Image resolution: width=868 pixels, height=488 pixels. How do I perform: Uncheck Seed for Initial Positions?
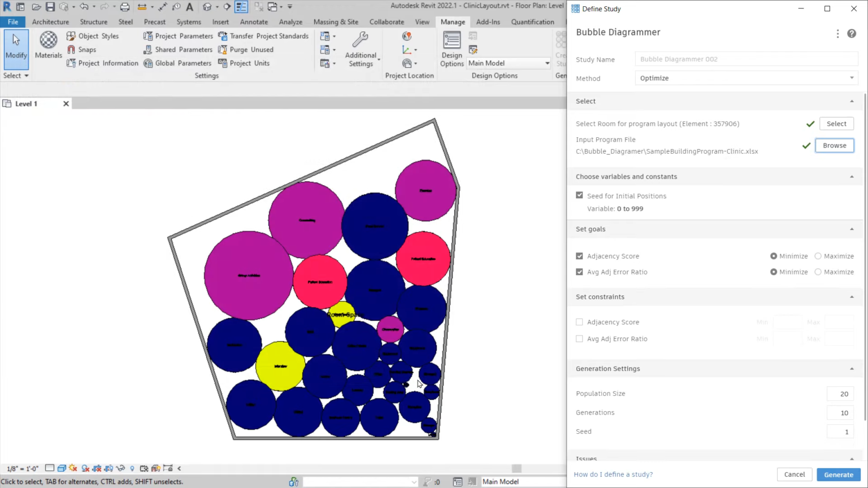(579, 195)
